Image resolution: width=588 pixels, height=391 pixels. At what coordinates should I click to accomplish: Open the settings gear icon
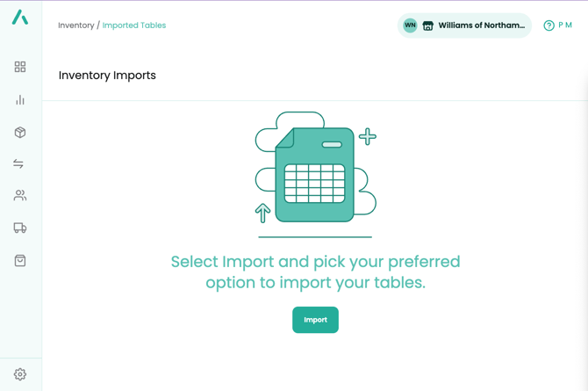pyautogui.click(x=20, y=374)
